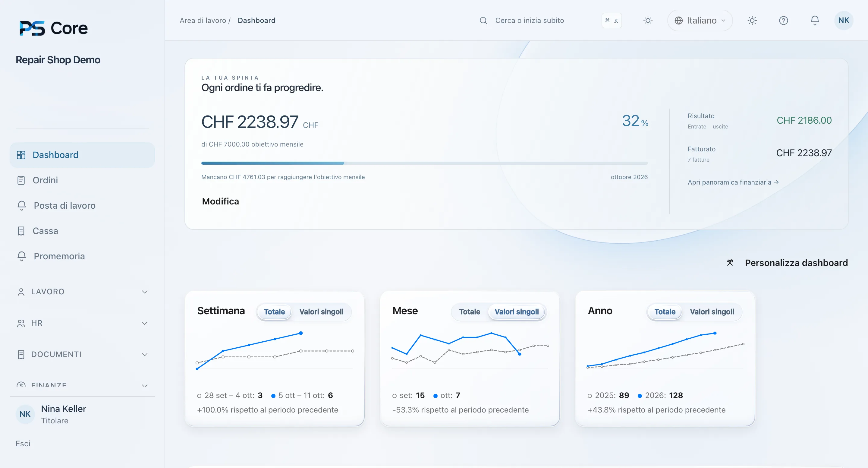The height and width of the screenshot is (468, 868).
Task: Select Totale in Mese card
Action: [x=469, y=311]
